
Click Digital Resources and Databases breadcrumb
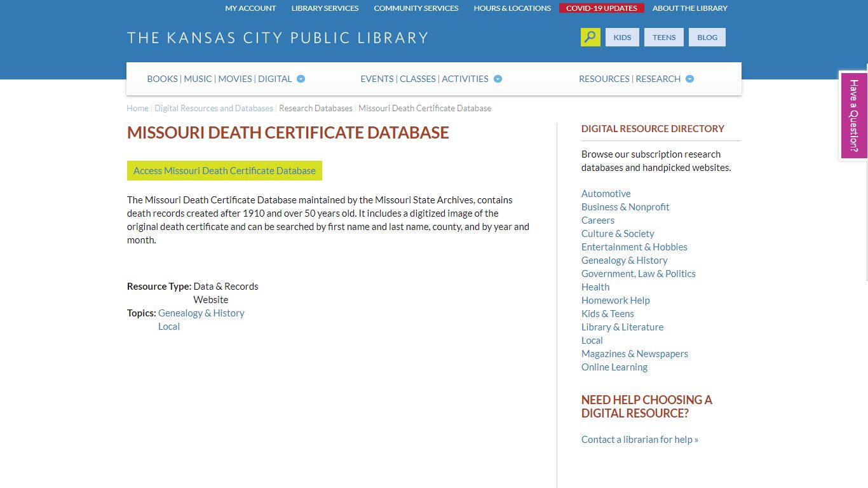(x=214, y=108)
